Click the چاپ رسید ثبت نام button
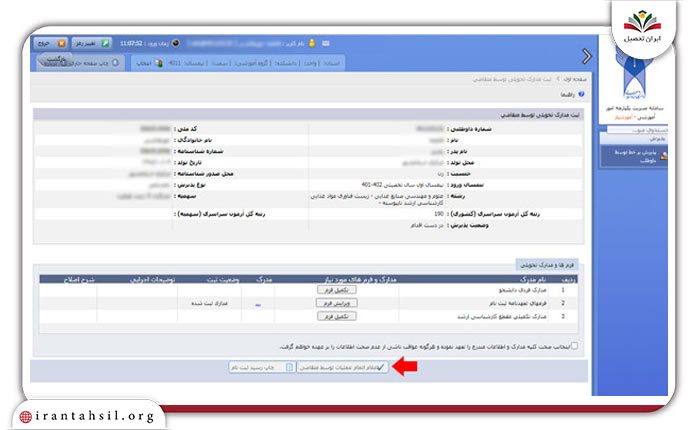The width and height of the screenshot is (700, 430). (x=262, y=367)
